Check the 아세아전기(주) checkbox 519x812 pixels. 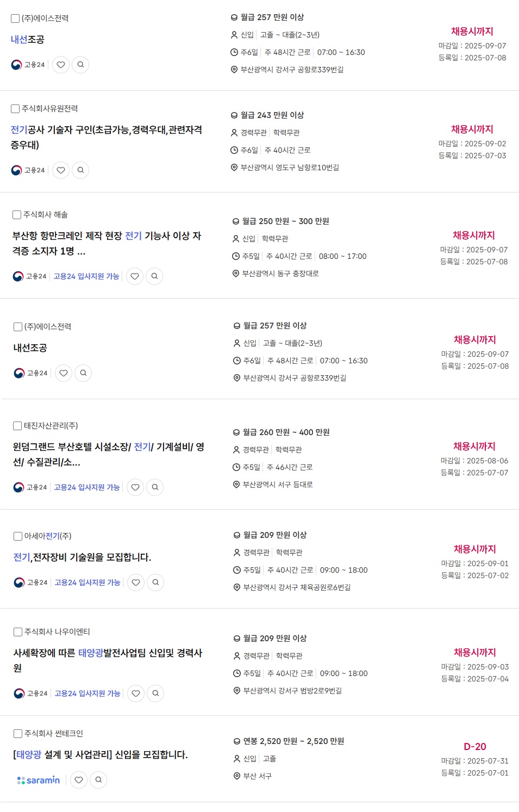coord(17,536)
